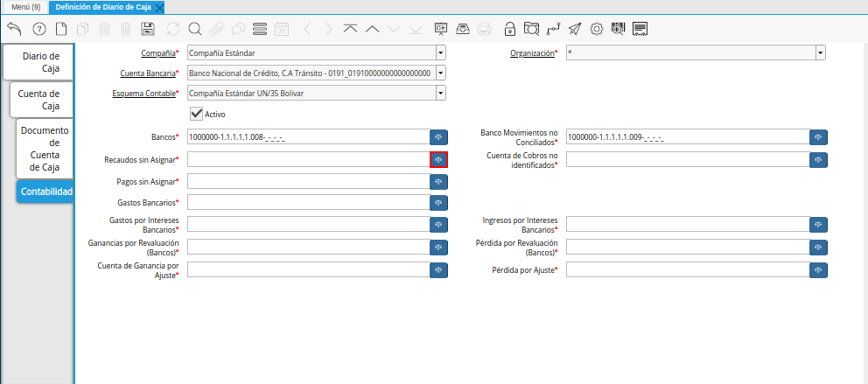Click the printer icon
868x384 pixels.
pyautogui.click(x=485, y=29)
